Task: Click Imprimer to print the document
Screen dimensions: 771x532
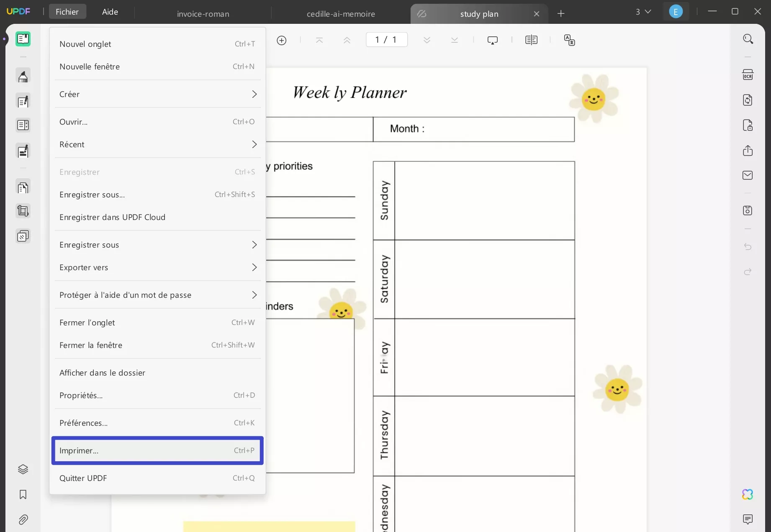Action: click(157, 450)
